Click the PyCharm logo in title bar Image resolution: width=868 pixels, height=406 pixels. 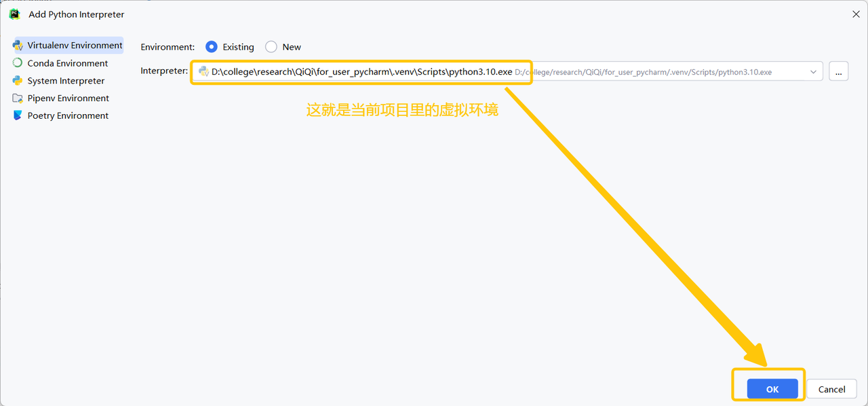coord(15,14)
